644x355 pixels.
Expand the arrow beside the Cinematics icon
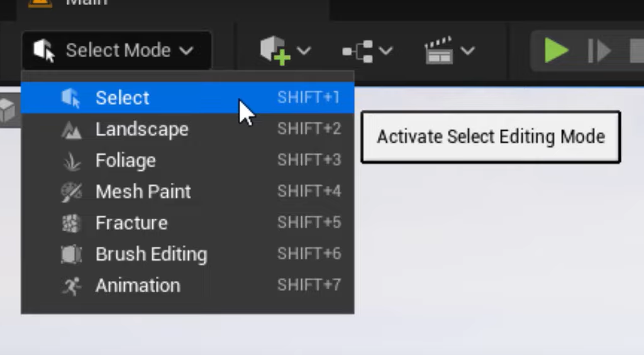(x=468, y=51)
